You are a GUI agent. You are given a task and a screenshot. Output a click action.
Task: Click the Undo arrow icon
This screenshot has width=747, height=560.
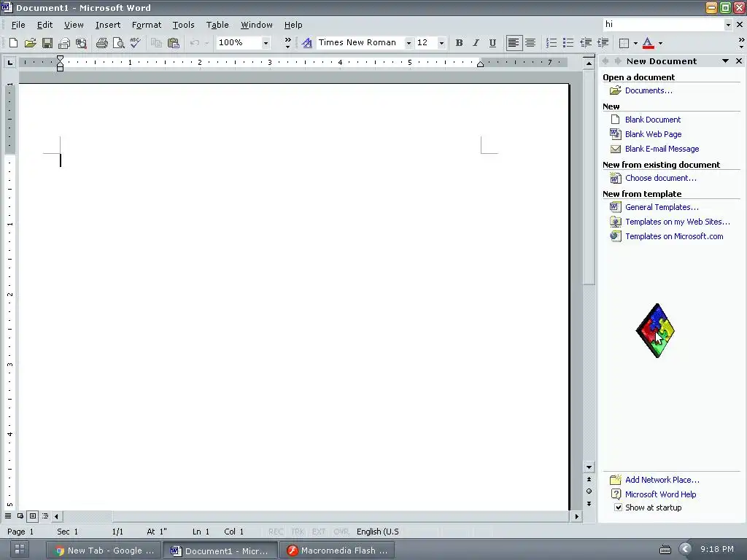[x=194, y=43]
